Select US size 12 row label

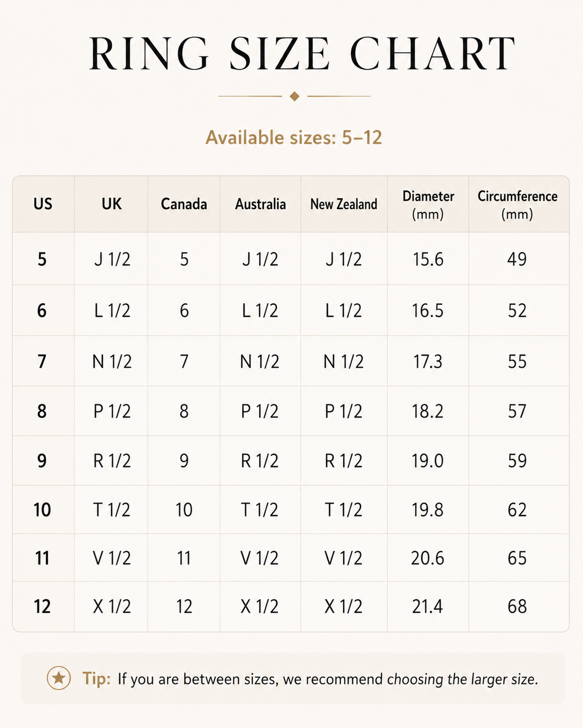click(x=43, y=606)
